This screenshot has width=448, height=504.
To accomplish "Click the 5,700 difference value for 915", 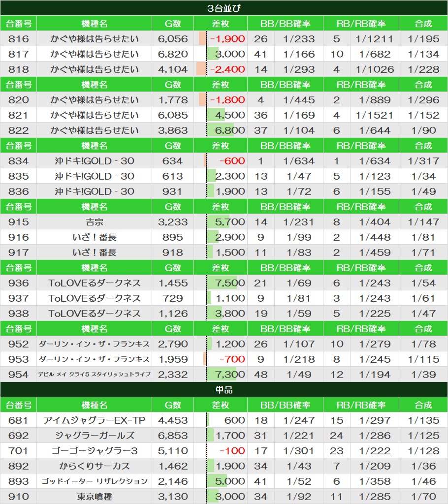I will 230,222.
